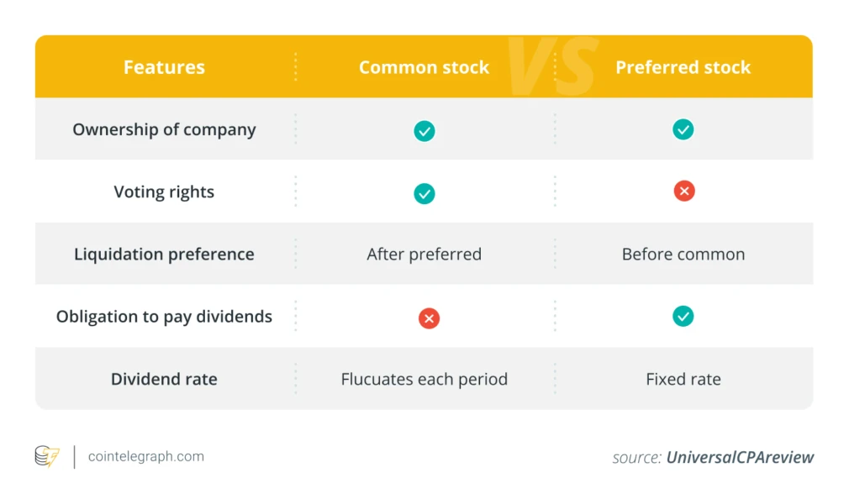
Task: Click the Voting rights row label
Action: (x=164, y=192)
